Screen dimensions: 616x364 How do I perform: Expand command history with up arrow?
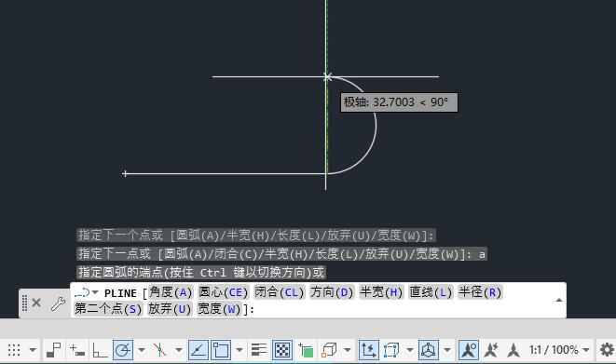pyautogui.click(x=558, y=300)
